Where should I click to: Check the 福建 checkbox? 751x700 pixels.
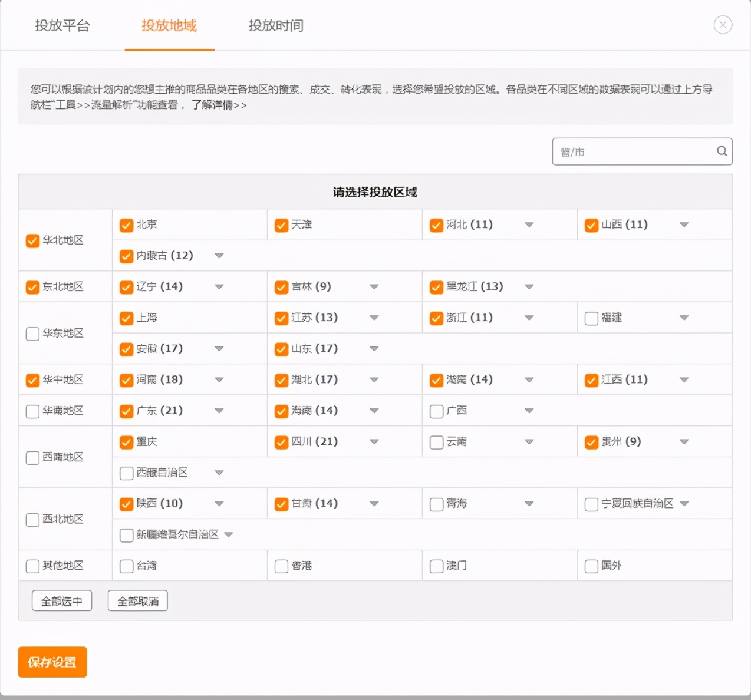coord(591,318)
